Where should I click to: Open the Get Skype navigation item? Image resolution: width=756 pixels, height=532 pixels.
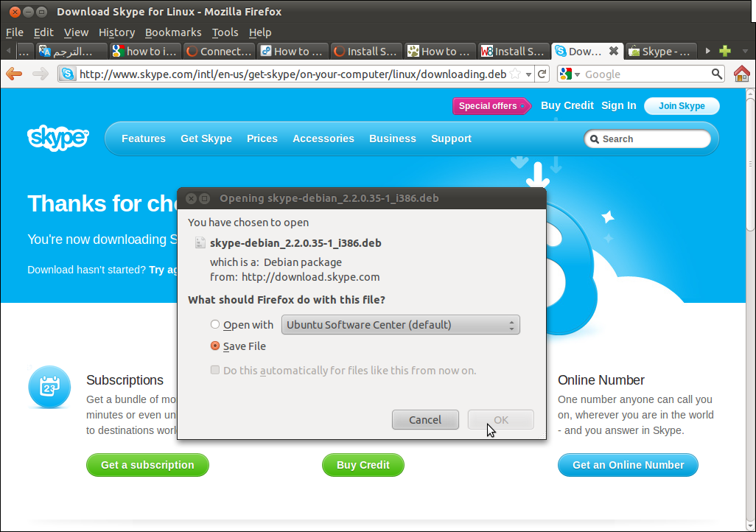coord(206,139)
